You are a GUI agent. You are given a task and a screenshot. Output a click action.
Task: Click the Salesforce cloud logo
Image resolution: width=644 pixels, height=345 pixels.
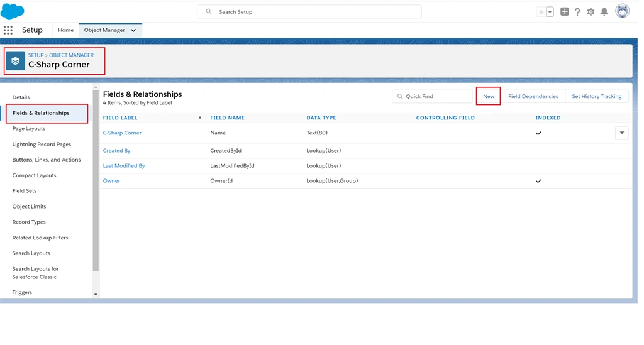[x=13, y=11]
